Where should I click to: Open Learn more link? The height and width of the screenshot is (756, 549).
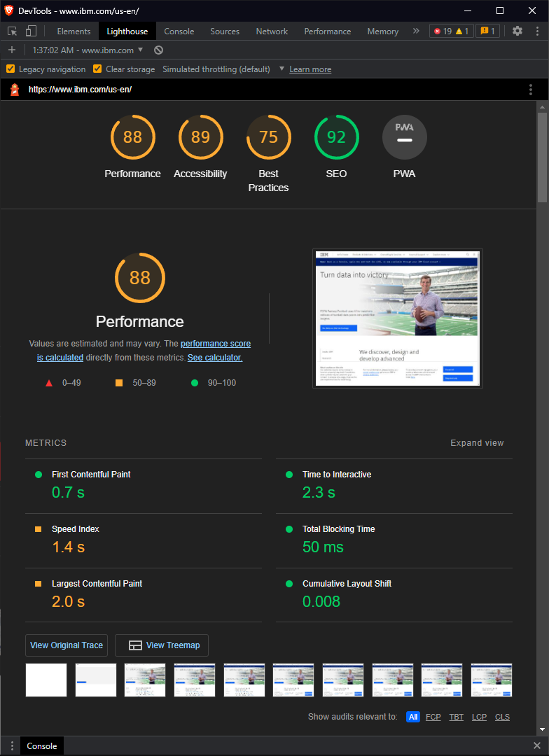(310, 69)
